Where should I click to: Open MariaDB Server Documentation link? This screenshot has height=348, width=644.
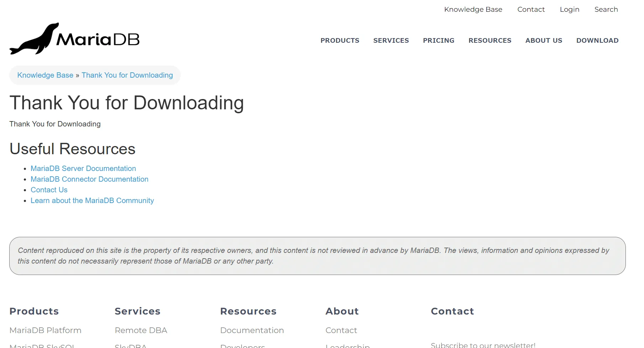[83, 168]
